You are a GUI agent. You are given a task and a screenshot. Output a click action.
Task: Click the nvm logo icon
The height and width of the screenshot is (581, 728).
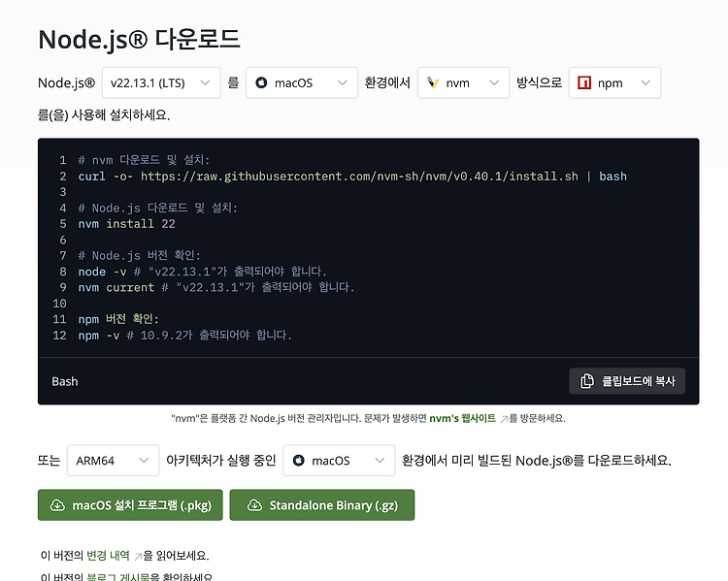coord(433,82)
